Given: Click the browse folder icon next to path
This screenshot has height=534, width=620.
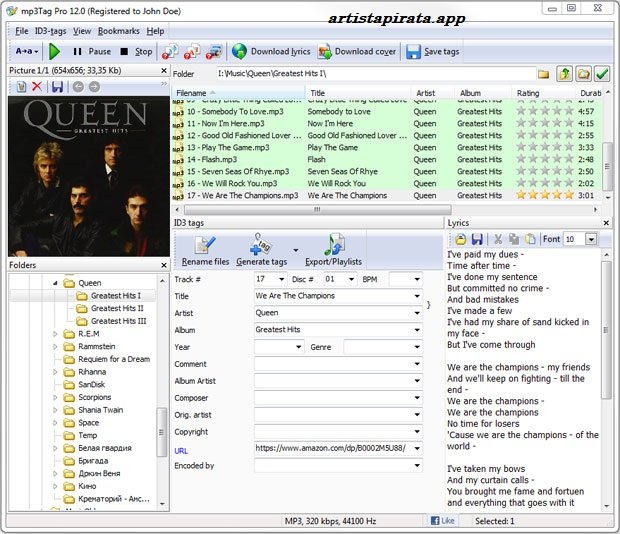Looking at the screenshot, I should point(544,74).
